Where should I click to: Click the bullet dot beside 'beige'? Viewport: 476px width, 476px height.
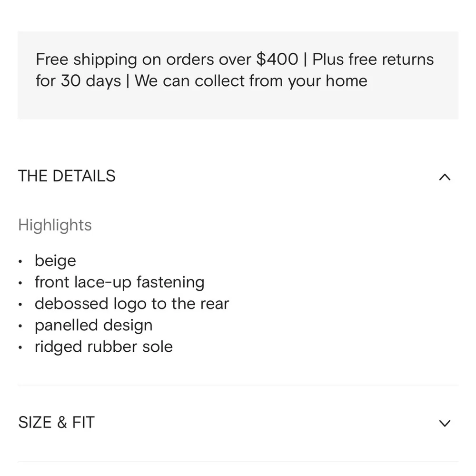click(x=20, y=262)
